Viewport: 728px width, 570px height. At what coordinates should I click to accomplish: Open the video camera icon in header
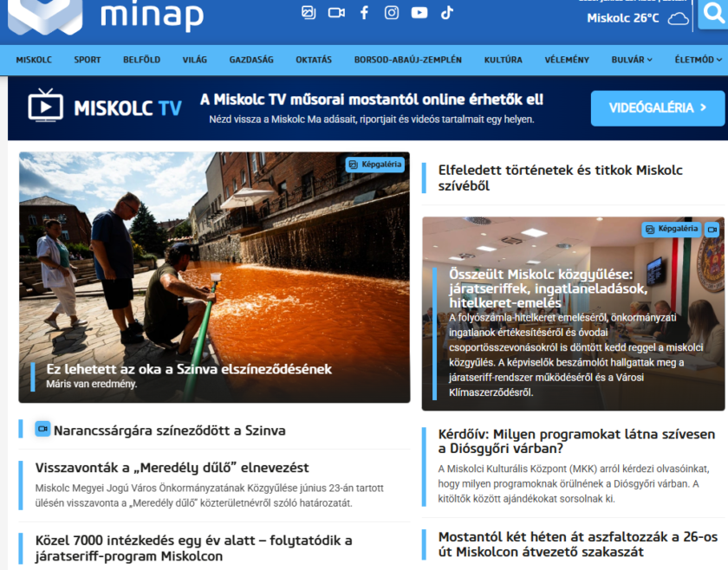click(x=336, y=12)
